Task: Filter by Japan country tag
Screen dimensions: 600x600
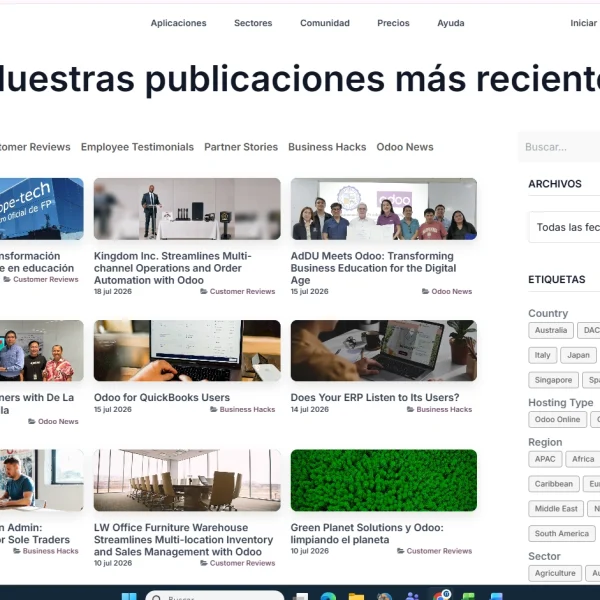Action: click(x=578, y=355)
